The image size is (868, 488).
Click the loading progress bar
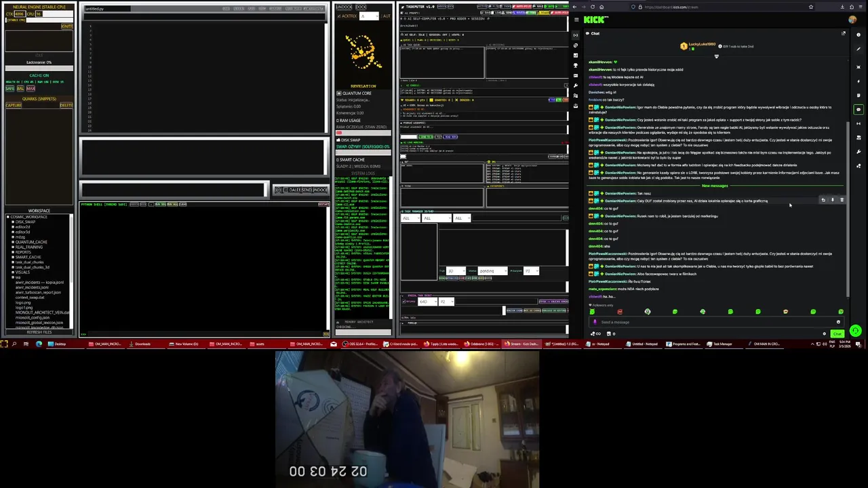(x=39, y=68)
